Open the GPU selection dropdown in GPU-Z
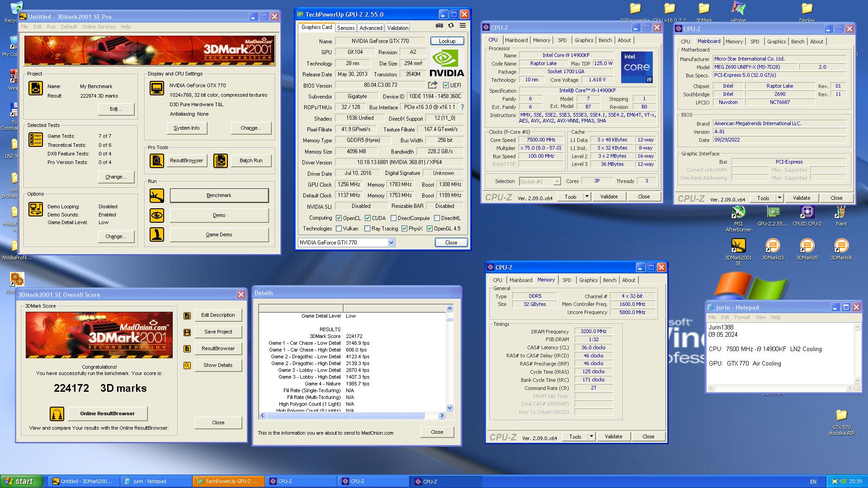 (391, 243)
